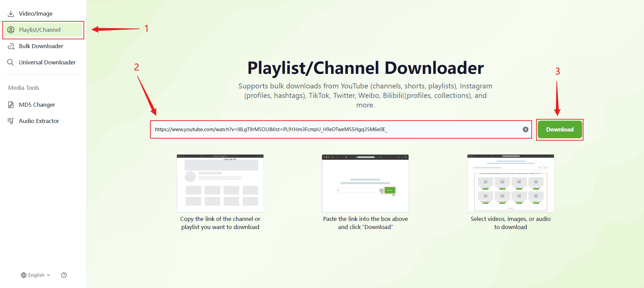This screenshot has width=644, height=288.
Task: Click the YouTube playlist URL field
Action: click(x=341, y=129)
